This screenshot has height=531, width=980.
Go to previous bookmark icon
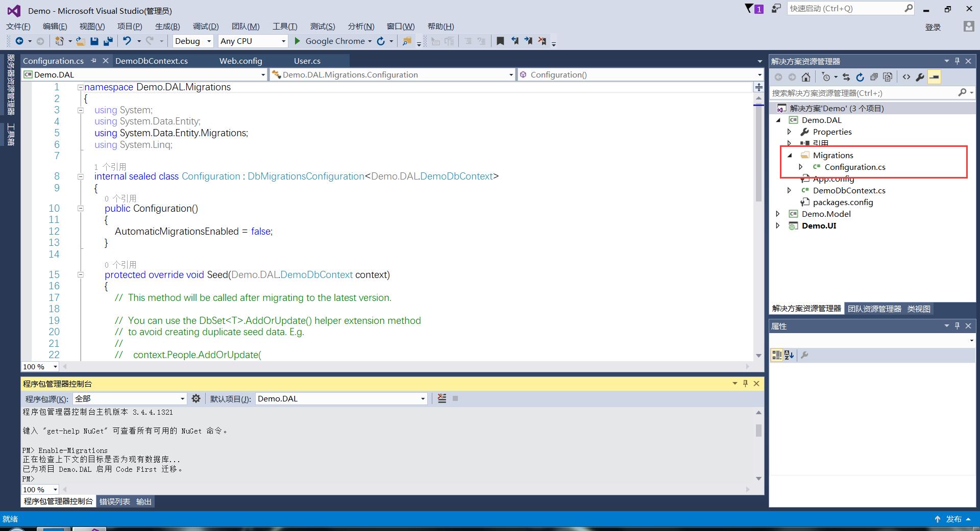(514, 41)
